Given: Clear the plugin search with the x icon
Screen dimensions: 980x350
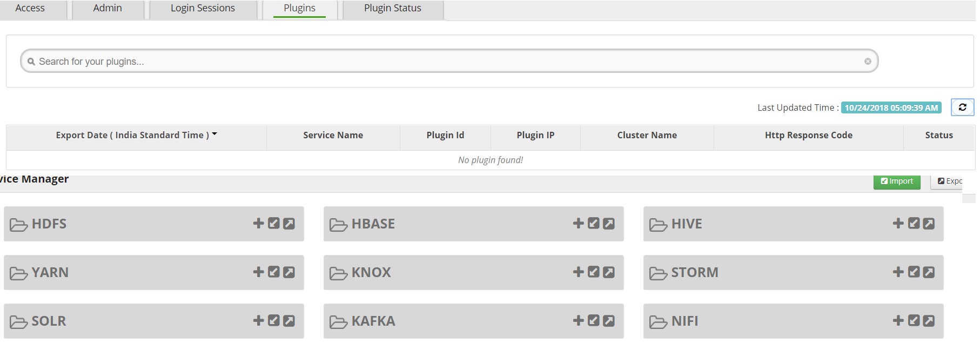Looking at the screenshot, I should [x=868, y=62].
